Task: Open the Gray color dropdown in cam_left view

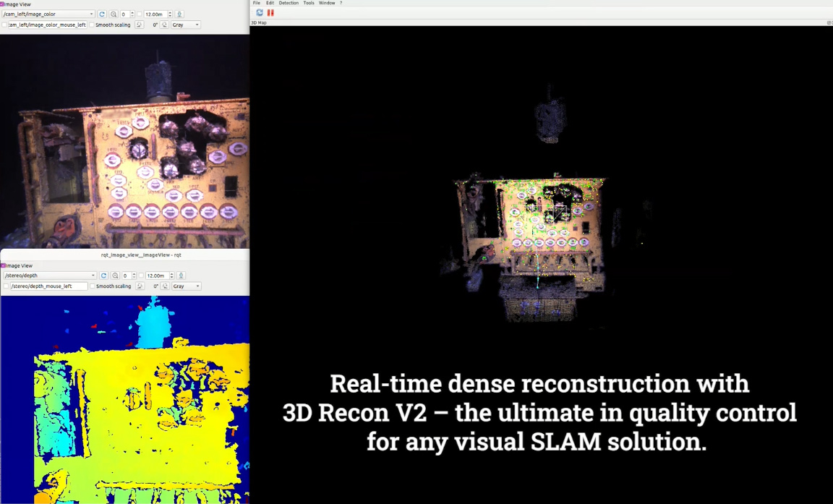Action: [x=185, y=25]
